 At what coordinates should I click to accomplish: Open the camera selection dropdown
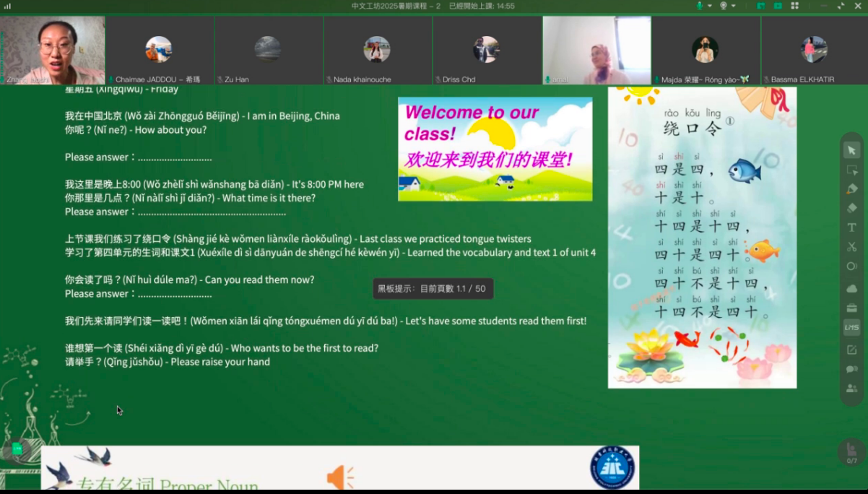[733, 6]
